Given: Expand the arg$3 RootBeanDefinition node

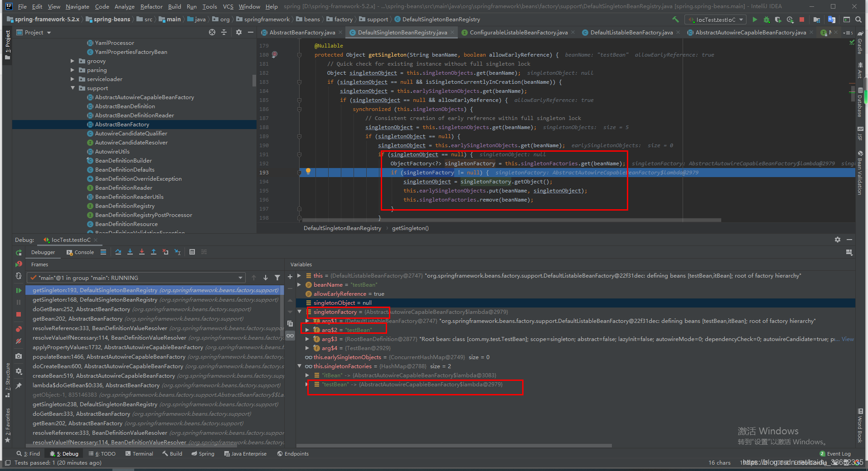Looking at the screenshot, I should pyautogui.click(x=307, y=339).
